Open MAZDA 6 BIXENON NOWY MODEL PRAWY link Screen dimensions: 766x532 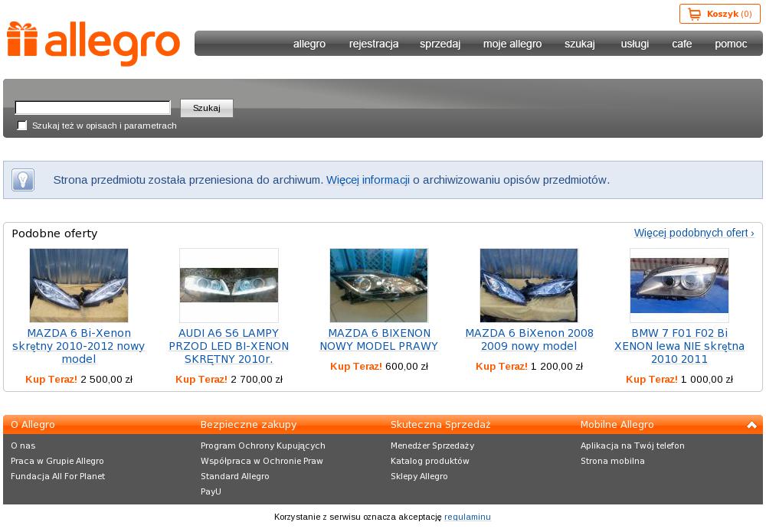tap(378, 340)
